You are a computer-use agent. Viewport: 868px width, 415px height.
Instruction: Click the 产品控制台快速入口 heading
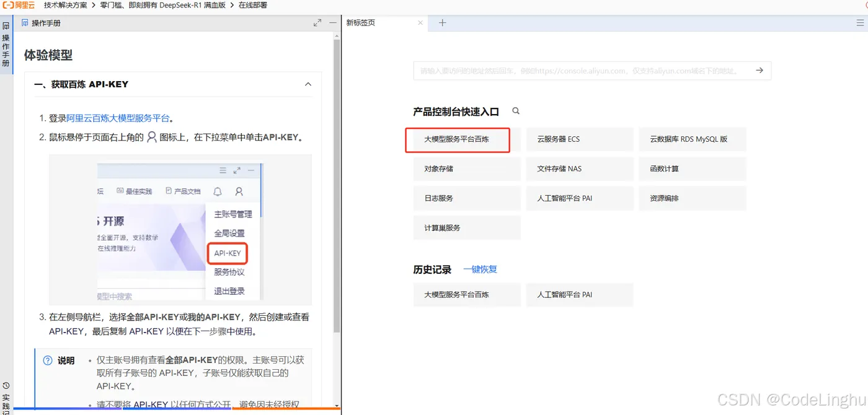point(456,111)
